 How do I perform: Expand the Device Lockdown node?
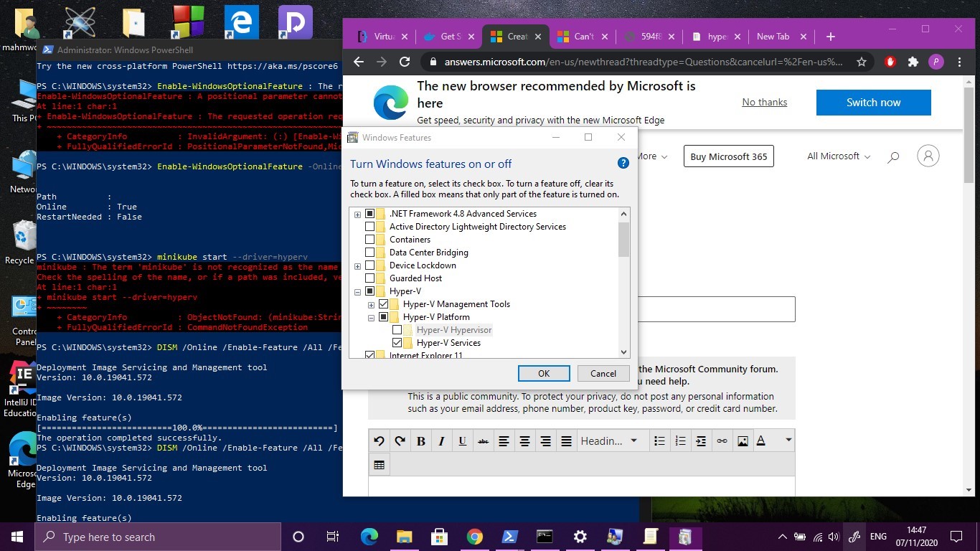tap(357, 265)
